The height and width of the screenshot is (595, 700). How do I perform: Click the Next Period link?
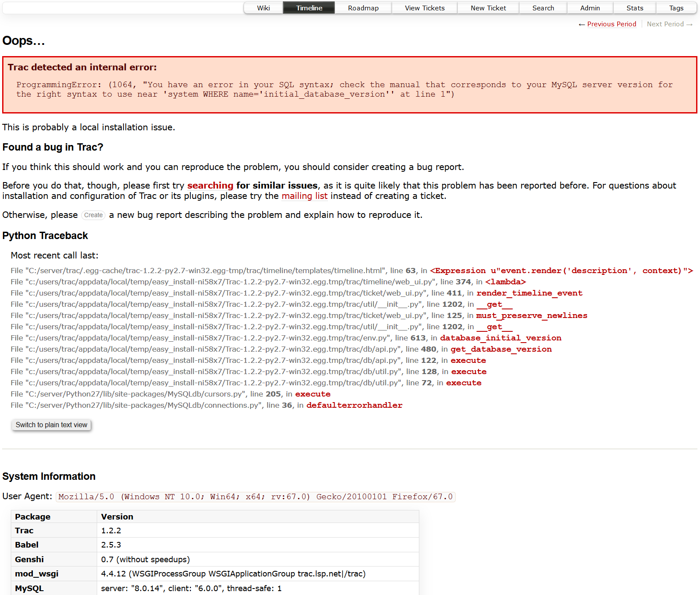click(669, 24)
